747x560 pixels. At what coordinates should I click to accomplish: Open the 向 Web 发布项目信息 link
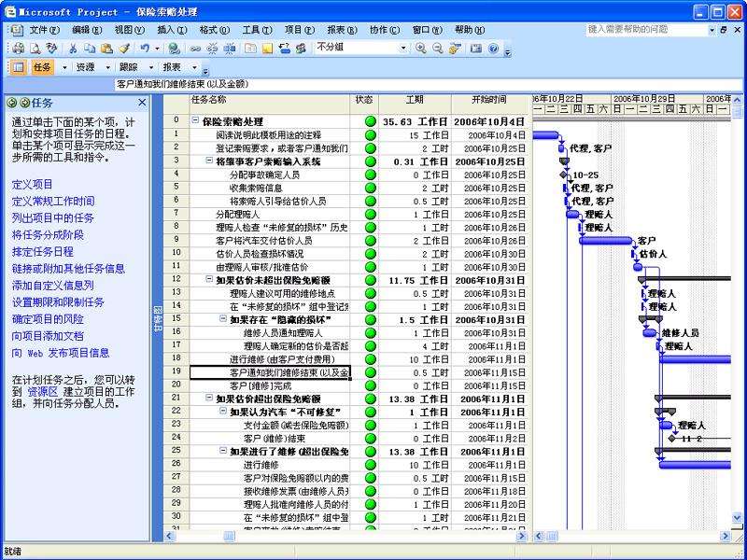(x=61, y=353)
